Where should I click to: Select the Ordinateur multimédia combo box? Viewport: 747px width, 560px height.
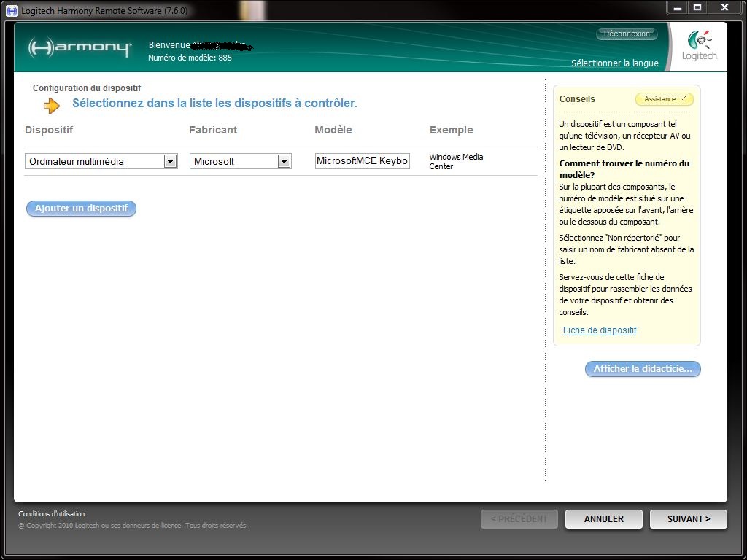pyautogui.click(x=101, y=161)
